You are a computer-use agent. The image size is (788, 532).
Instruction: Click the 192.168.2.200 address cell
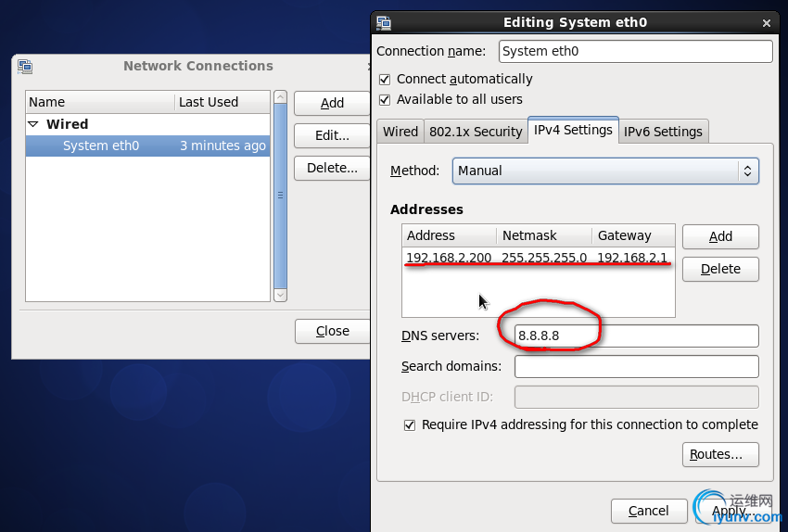(x=449, y=258)
